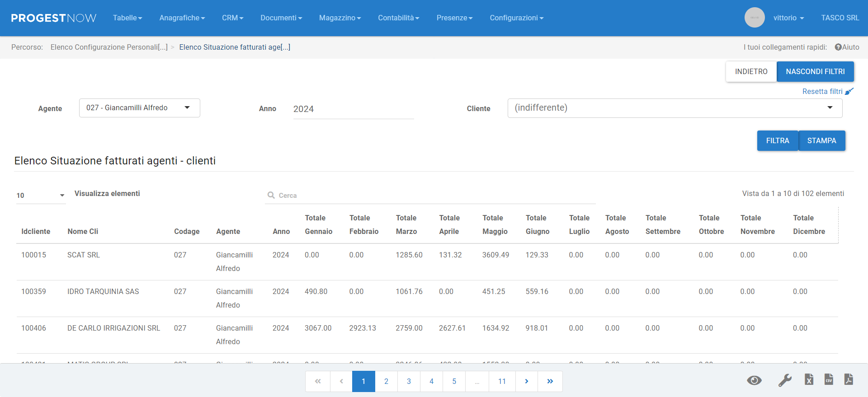This screenshot has height=397, width=868.
Task: Open the Agente dropdown selector
Action: [x=139, y=108]
